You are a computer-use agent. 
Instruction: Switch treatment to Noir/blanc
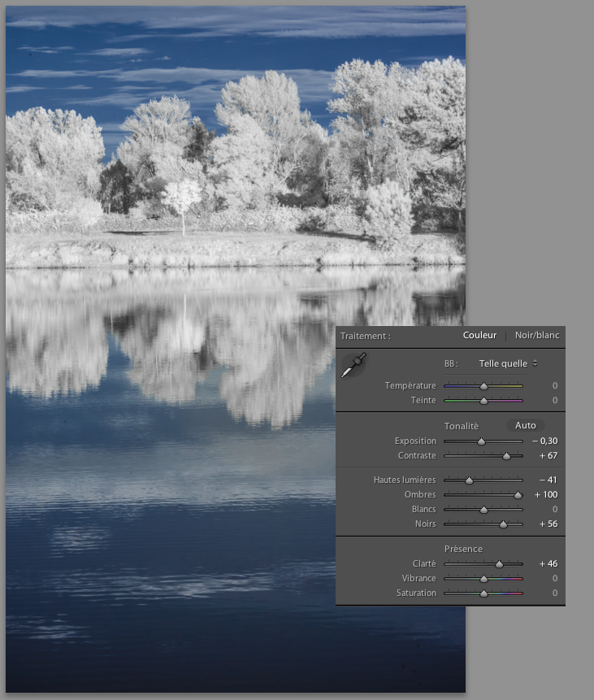point(537,335)
